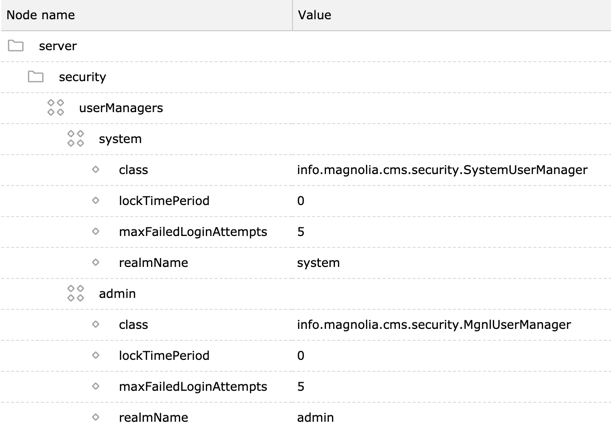Sort by Value column header
The height and width of the screenshot is (433, 611).
click(314, 15)
